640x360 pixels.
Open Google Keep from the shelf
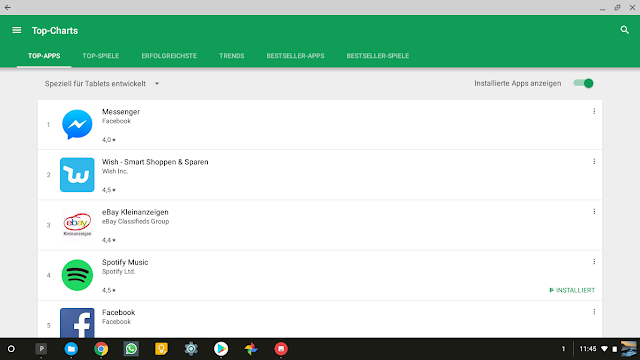click(x=161, y=349)
